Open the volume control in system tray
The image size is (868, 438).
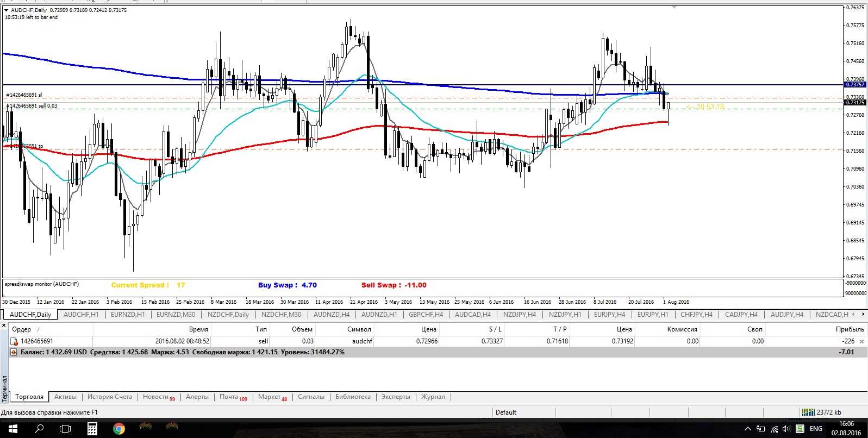coord(786,429)
